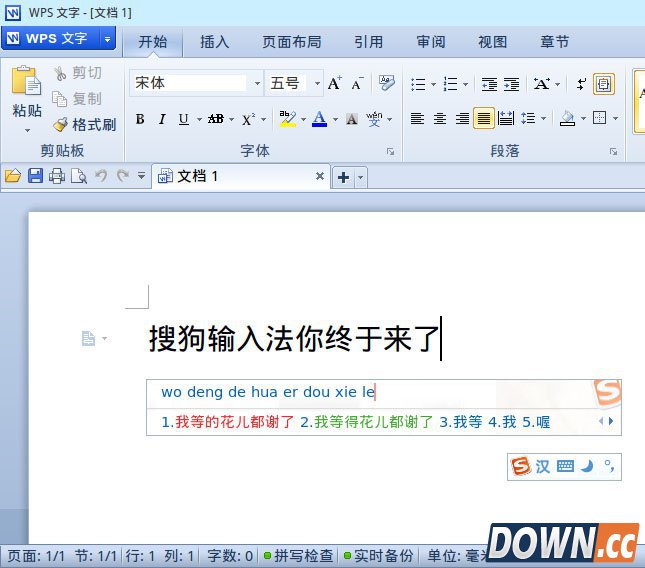
Task: Click the font color button (blue A)
Action: click(319, 119)
